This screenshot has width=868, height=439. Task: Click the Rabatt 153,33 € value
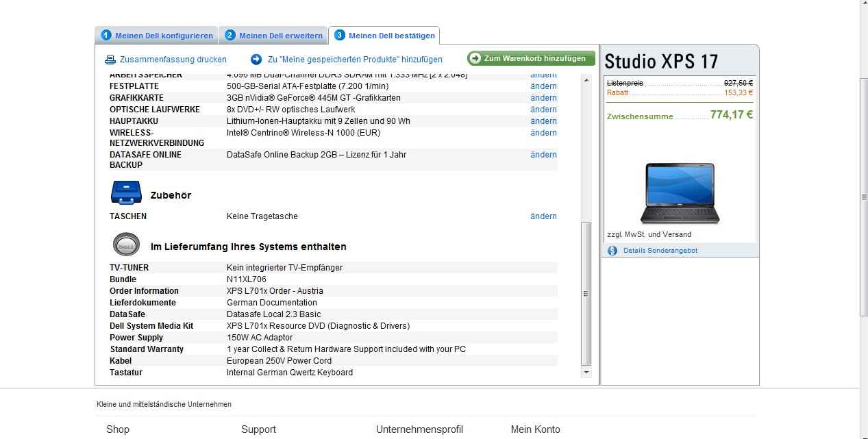tap(739, 92)
